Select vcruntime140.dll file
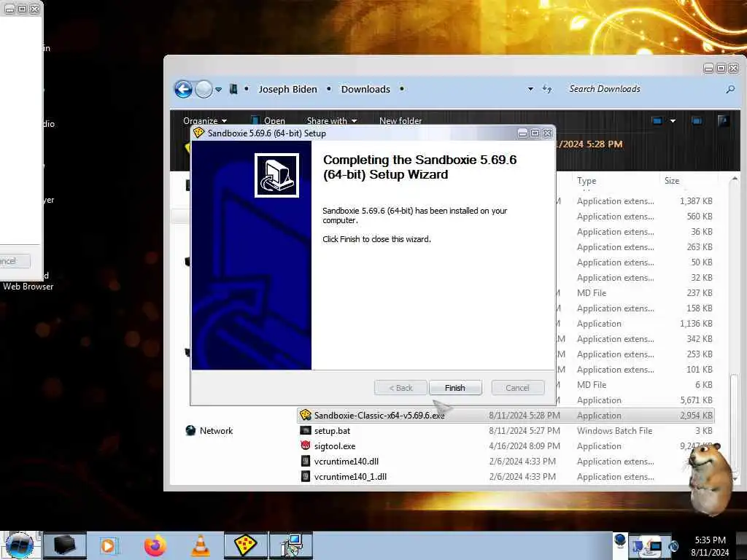Image resolution: width=747 pixels, height=560 pixels. point(506,461)
